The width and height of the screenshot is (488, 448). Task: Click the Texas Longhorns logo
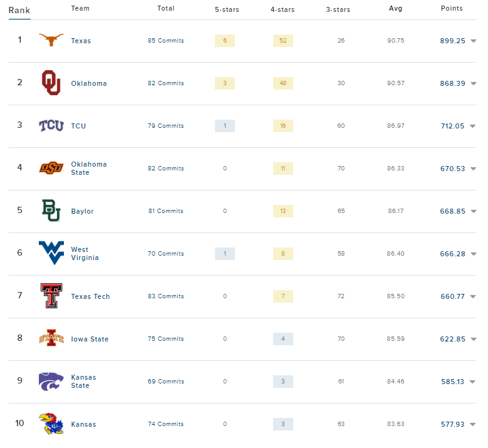(x=51, y=40)
